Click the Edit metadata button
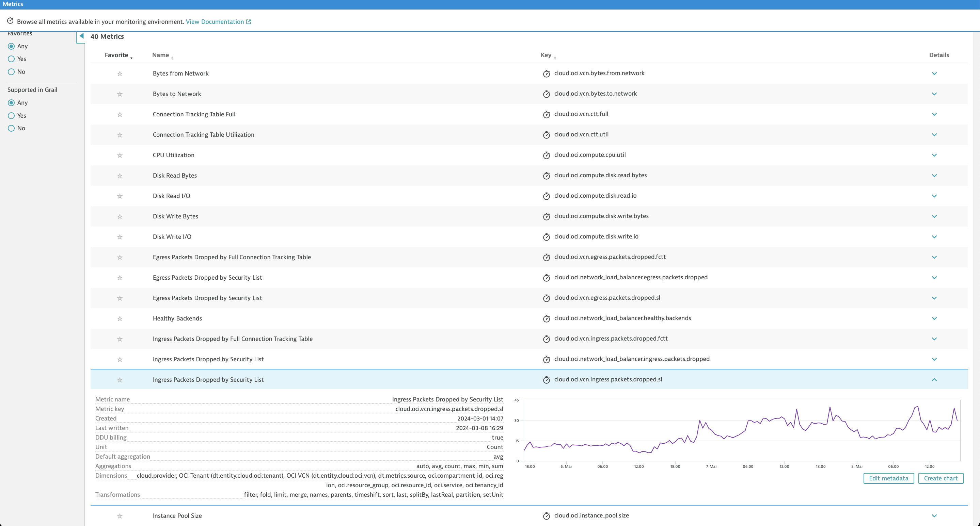980x526 pixels. [x=889, y=478]
